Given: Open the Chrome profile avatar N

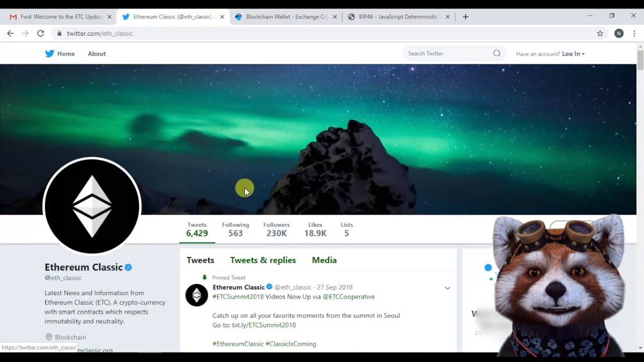Looking at the screenshot, I should coord(619,33).
